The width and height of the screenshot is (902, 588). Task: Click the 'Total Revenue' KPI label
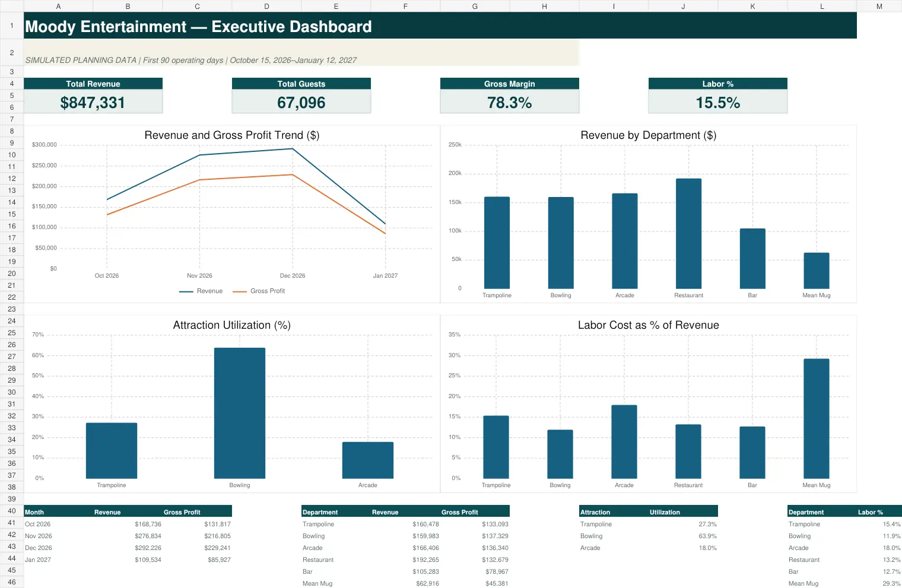[x=93, y=84]
